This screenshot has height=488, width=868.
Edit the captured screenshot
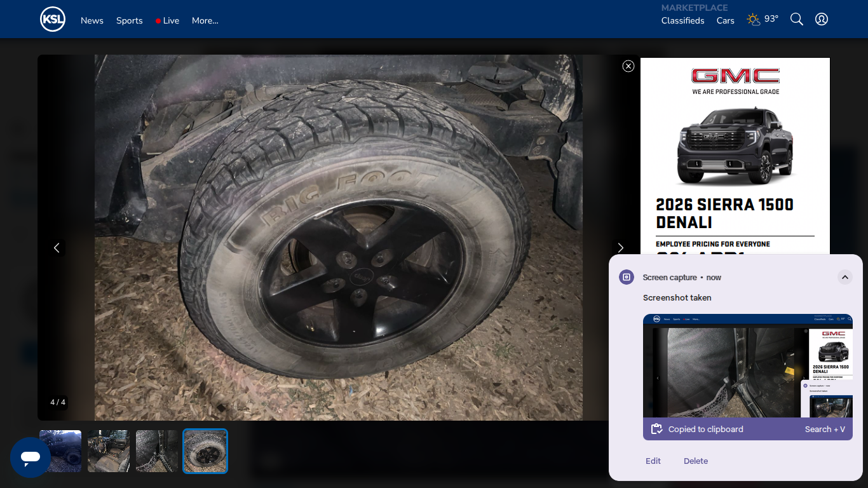(x=653, y=461)
